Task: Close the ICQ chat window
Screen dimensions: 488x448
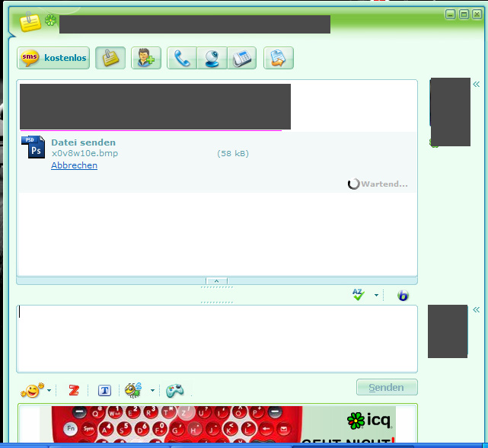Action: [477, 14]
